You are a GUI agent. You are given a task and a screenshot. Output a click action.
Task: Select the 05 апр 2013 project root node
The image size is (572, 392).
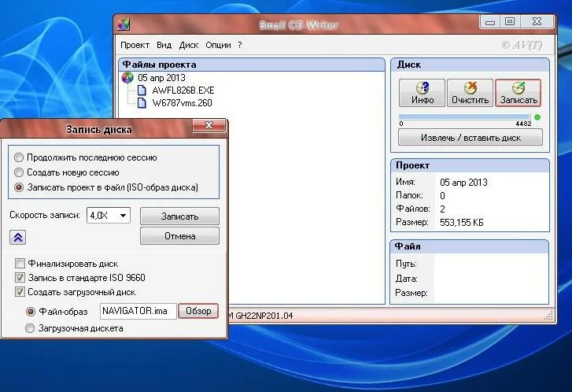coord(161,78)
